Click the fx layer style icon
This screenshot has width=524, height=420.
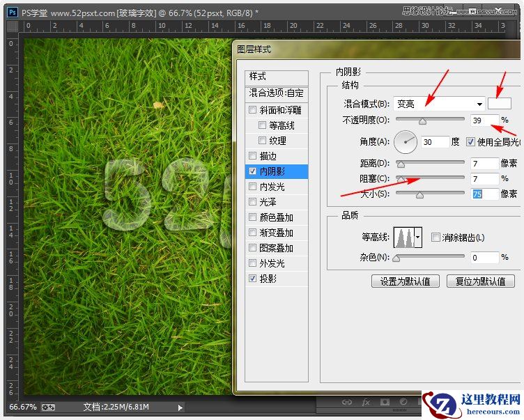coord(366,402)
